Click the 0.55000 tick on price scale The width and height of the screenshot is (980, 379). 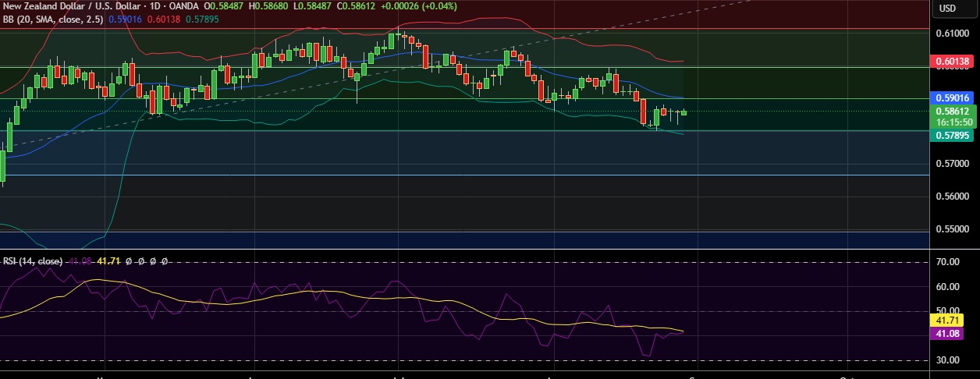click(951, 229)
